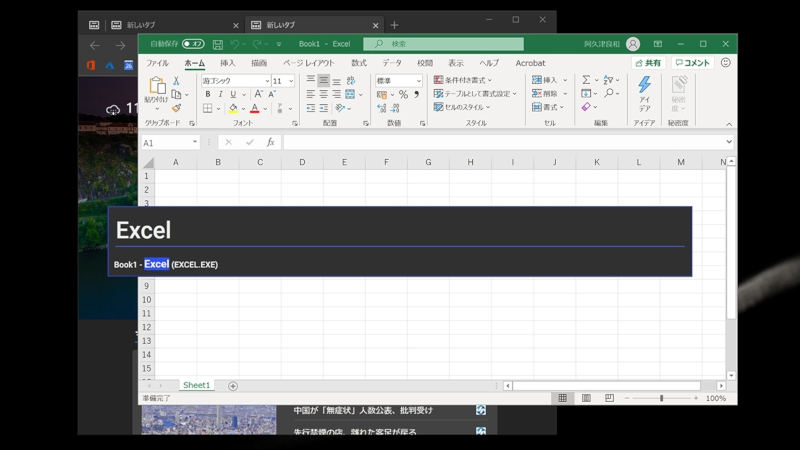This screenshot has height=450, width=800.
Task: Center text horizontally
Action: 323,94
